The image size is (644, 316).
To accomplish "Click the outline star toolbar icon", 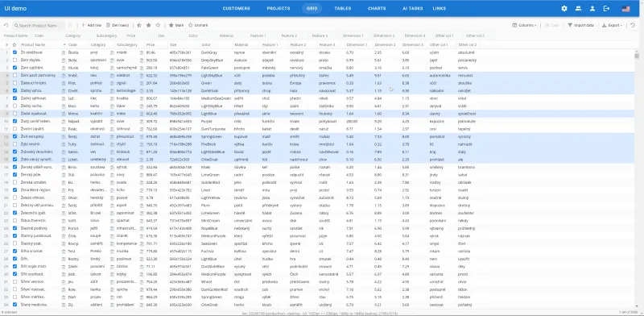I will tap(158, 25).
